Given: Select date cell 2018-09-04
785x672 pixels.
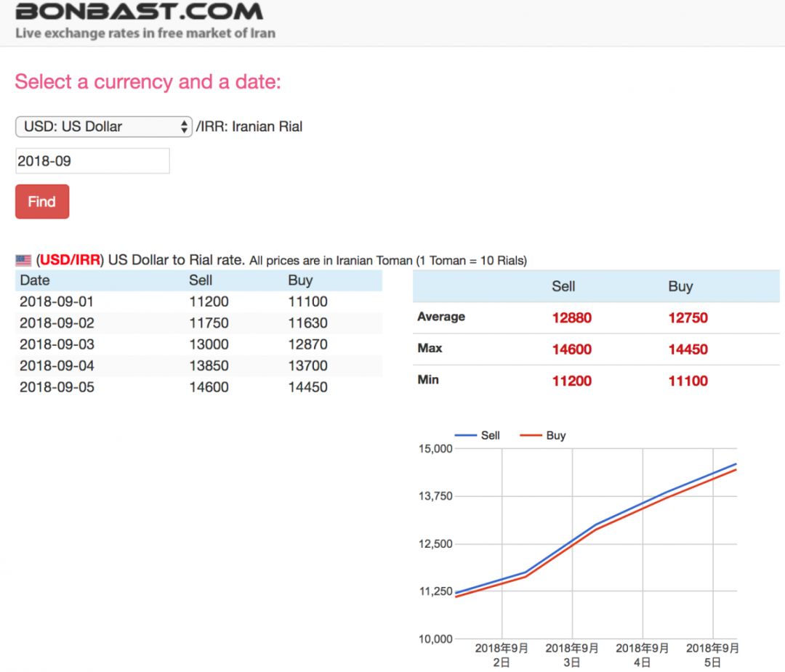Looking at the screenshot, I should tap(57, 365).
